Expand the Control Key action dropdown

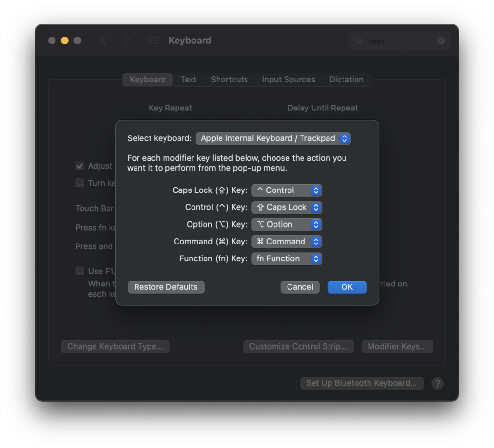287,207
